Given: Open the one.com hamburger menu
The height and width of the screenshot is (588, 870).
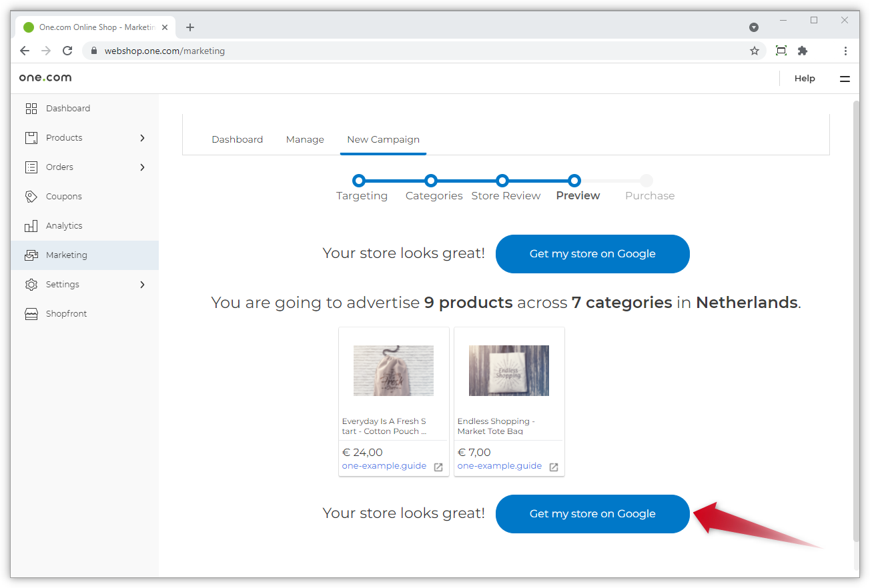Looking at the screenshot, I should point(845,79).
